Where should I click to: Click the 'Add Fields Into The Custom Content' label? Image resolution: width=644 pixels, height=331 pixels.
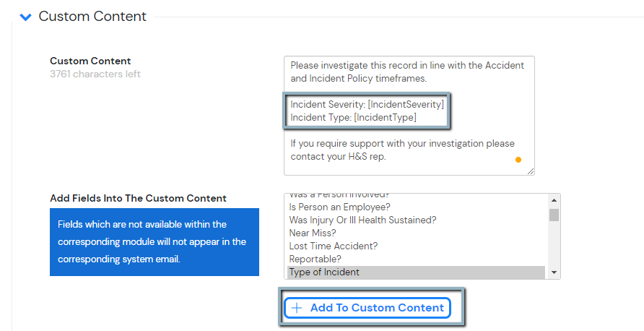tap(138, 198)
